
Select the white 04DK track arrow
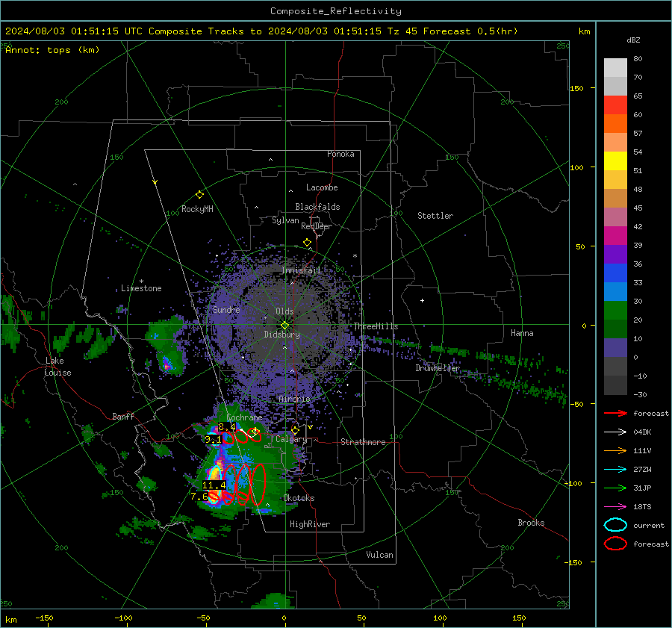[x=615, y=432]
